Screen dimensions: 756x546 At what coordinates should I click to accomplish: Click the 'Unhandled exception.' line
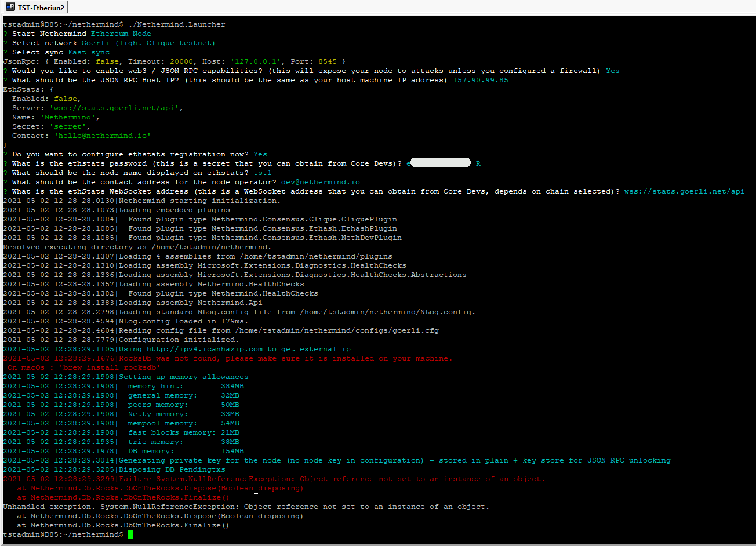point(246,507)
